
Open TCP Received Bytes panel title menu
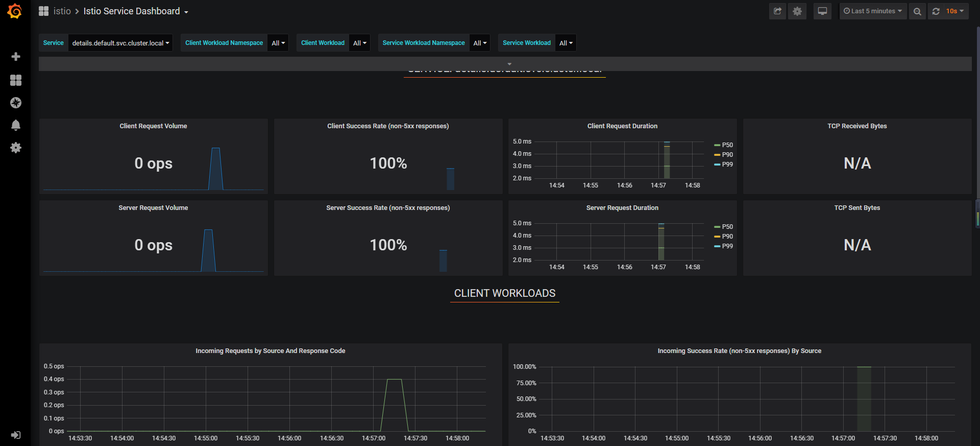click(x=857, y=126)
